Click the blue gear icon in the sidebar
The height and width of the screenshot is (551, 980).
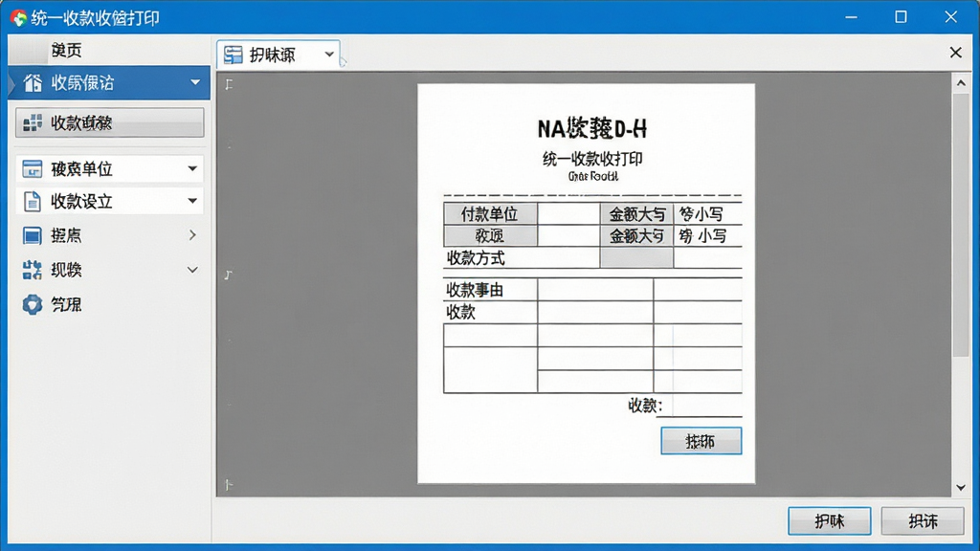point(32,304)
